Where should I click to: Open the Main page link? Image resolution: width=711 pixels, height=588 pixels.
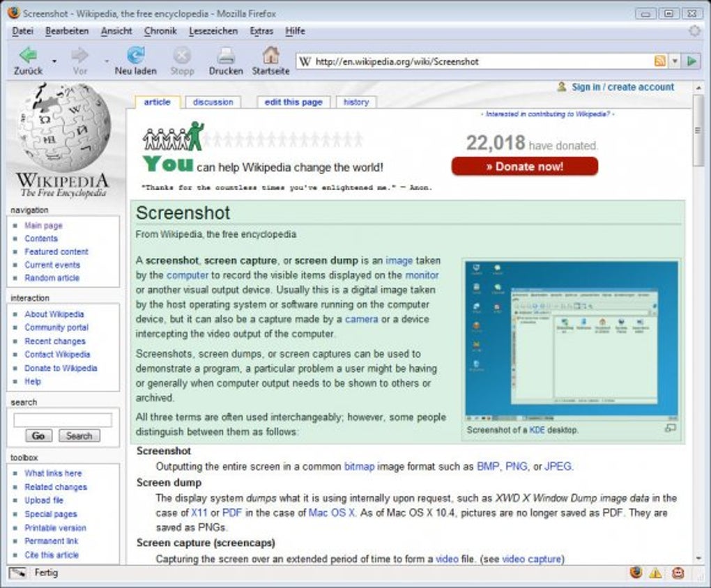click(x=43, y=225)
